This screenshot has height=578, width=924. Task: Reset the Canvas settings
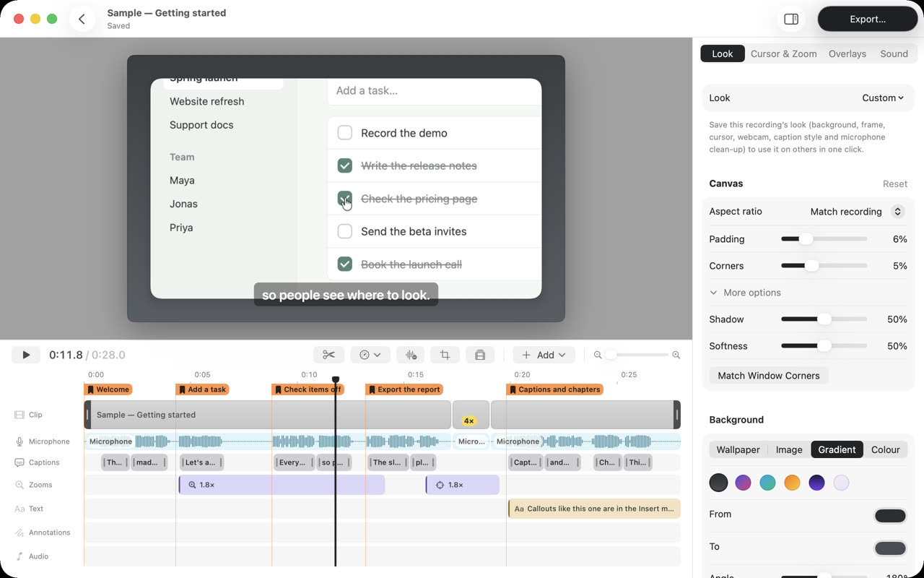tap(895, 184)
